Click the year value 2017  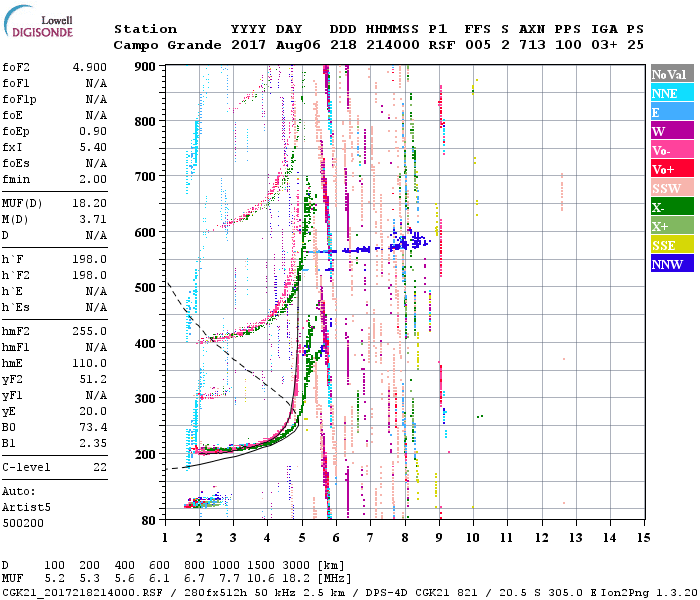(x=248, y=45)
